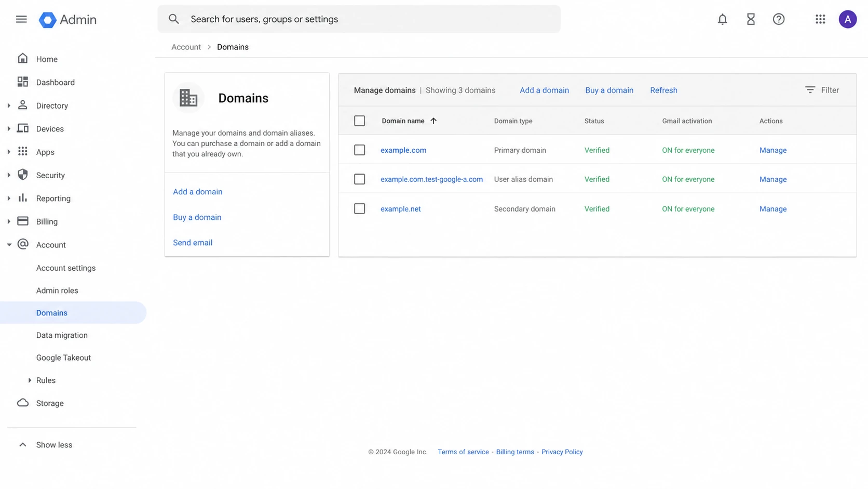Collapse the Account section arrow
The image size is (868, 489).
tap(9, 245)
